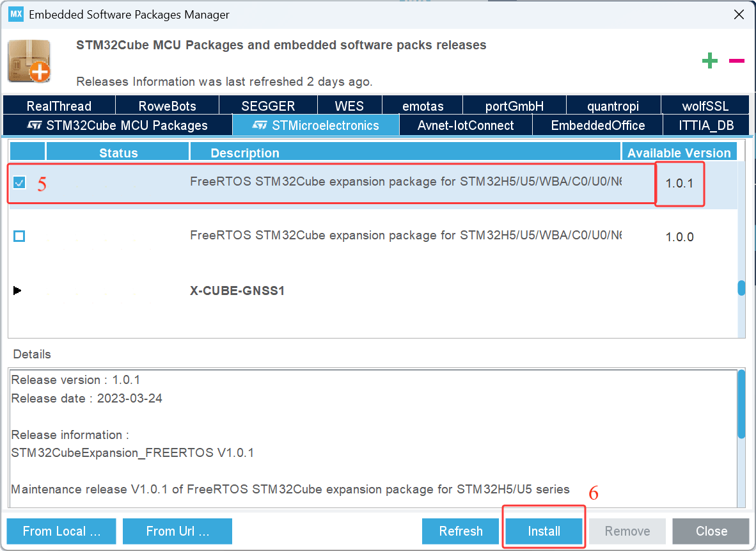Click FreeRTOS description in the 1.0.0 row
The width and height of the screenshot is (756, 551).
(x=406, y=236)
